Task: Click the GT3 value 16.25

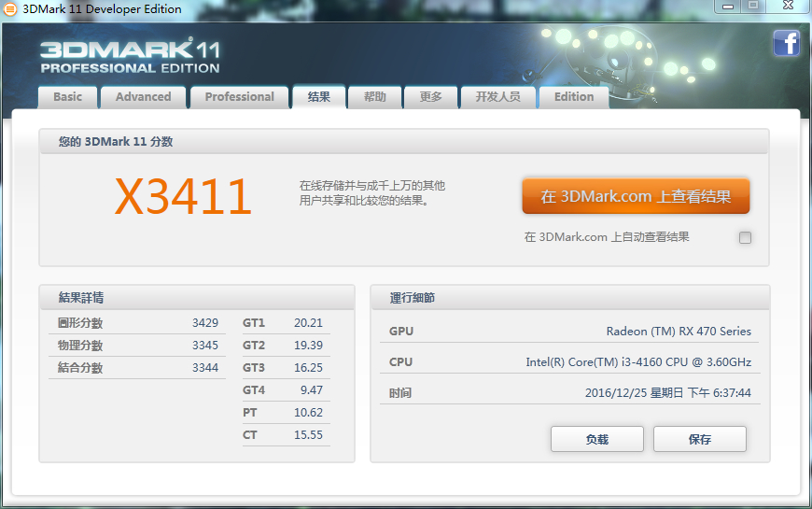Action: point(308,367)
